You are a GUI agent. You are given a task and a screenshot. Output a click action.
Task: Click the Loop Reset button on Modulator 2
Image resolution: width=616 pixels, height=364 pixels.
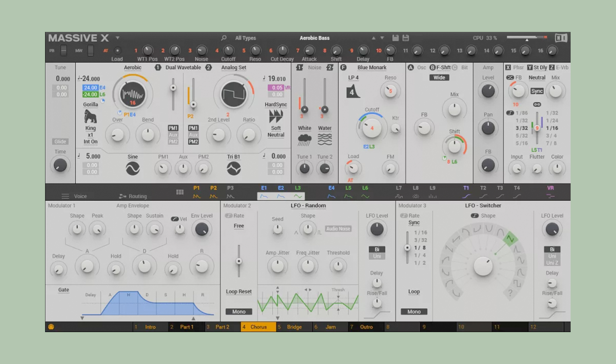click(239, 291)
